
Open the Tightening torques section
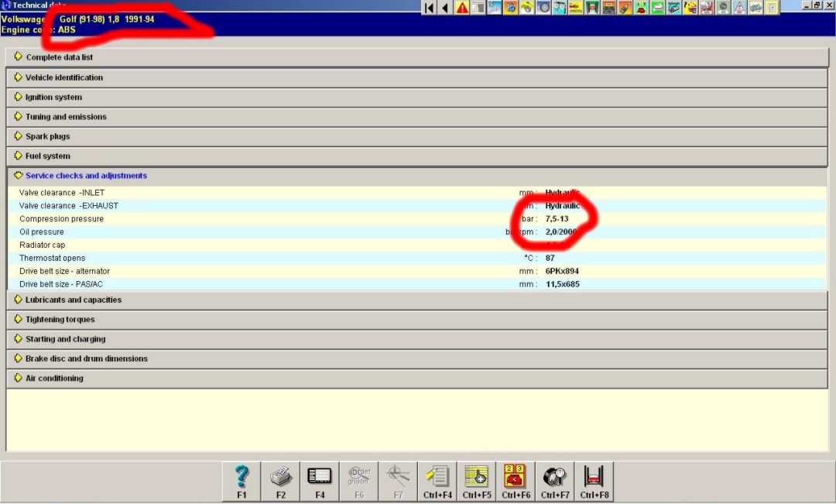click(x=60, y=320)
